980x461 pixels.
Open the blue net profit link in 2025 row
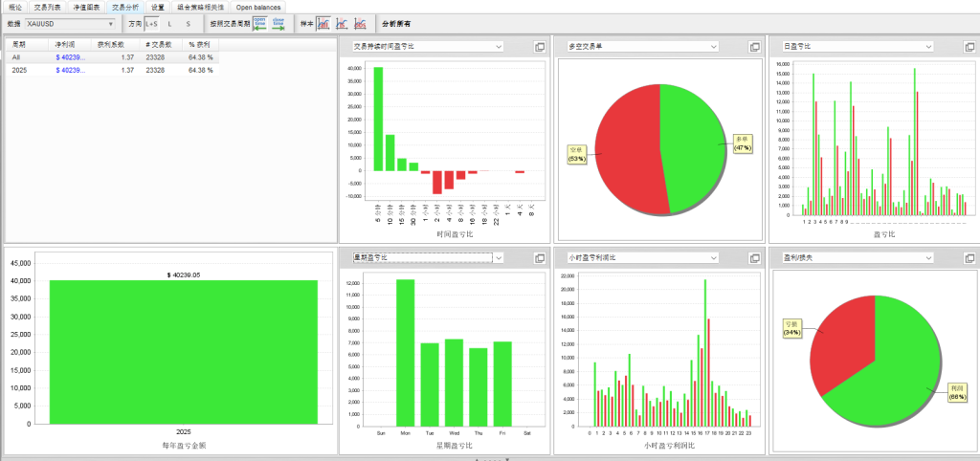coord(70,70)
